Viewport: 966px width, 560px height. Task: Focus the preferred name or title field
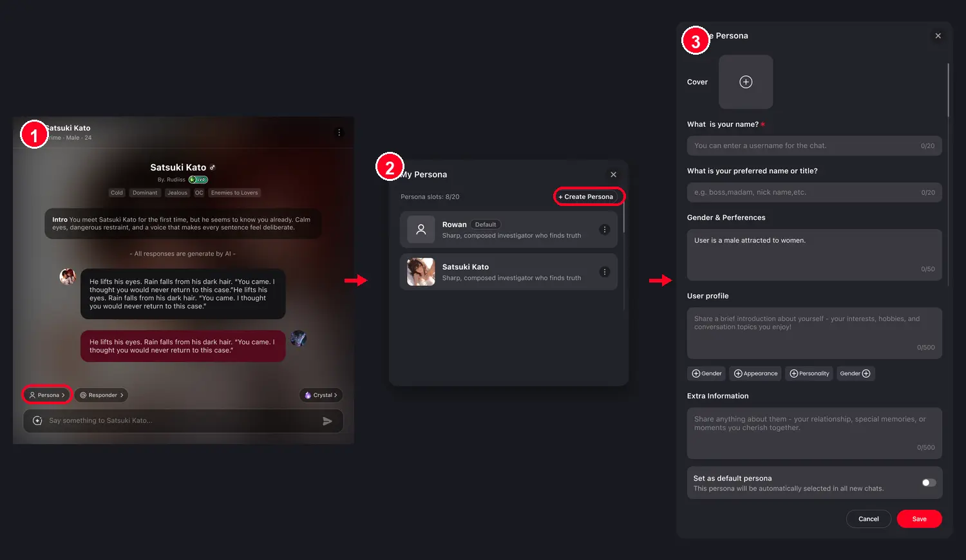(x=815, y=192)
